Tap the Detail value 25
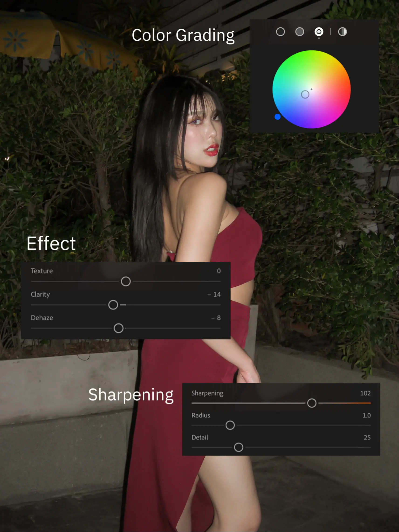Screen dimensions: 399x532 (x=367, y=437)
